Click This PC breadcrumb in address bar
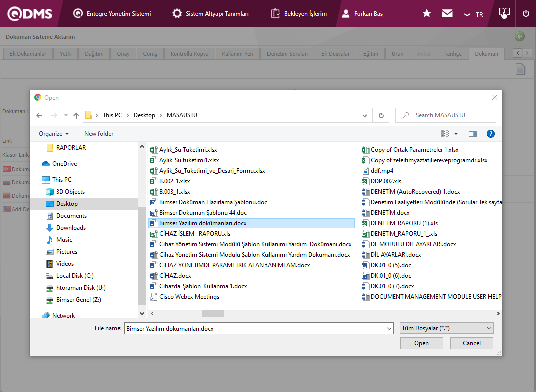 pyautogui.click(x=112, y=115)
